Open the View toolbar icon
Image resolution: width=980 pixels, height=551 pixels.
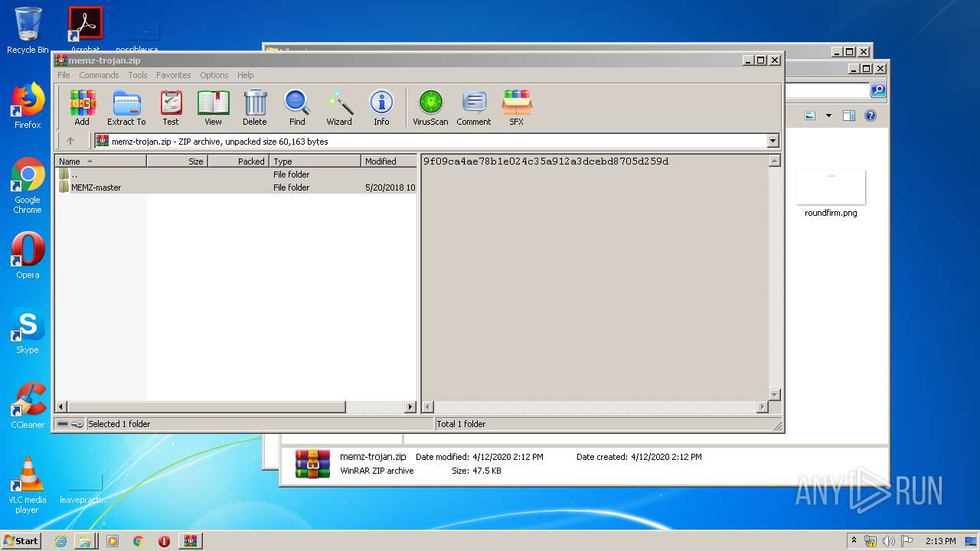point(213,107)
